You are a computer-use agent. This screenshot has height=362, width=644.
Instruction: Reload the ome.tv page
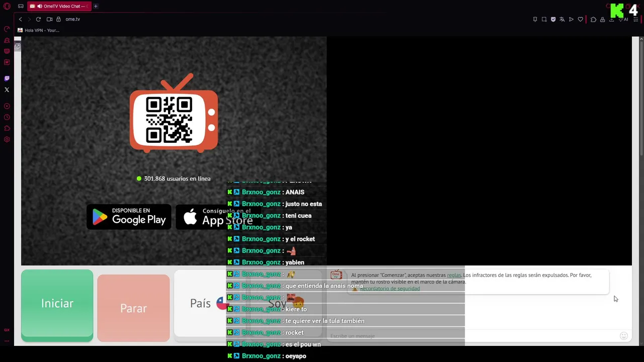(38, 19)
